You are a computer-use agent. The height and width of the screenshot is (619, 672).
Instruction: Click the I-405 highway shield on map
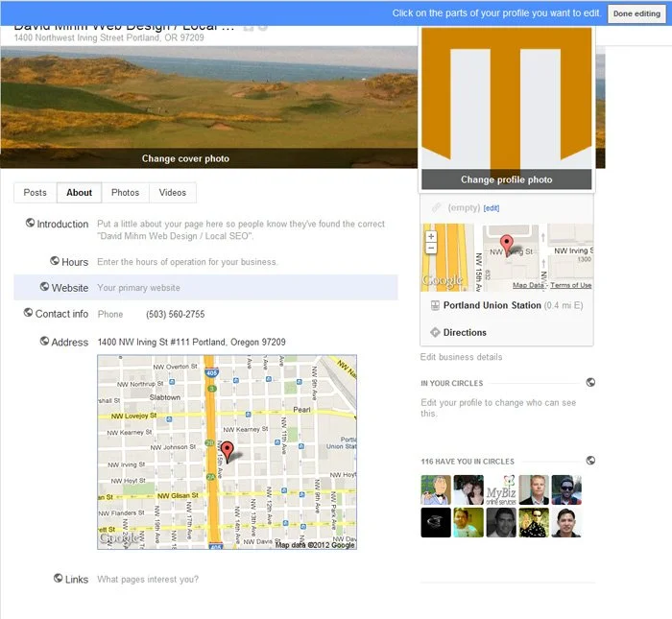tap(212, 373)
